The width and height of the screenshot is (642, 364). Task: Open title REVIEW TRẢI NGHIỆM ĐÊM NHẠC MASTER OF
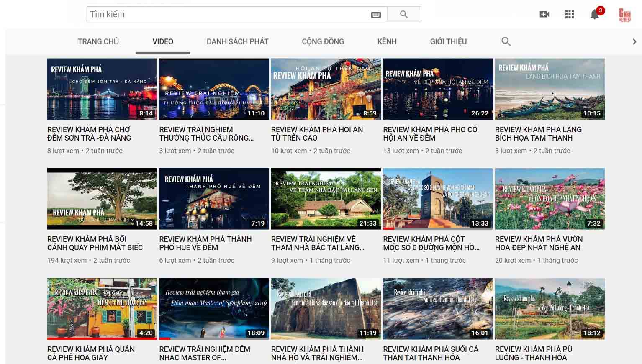click(x=205, y=353)
